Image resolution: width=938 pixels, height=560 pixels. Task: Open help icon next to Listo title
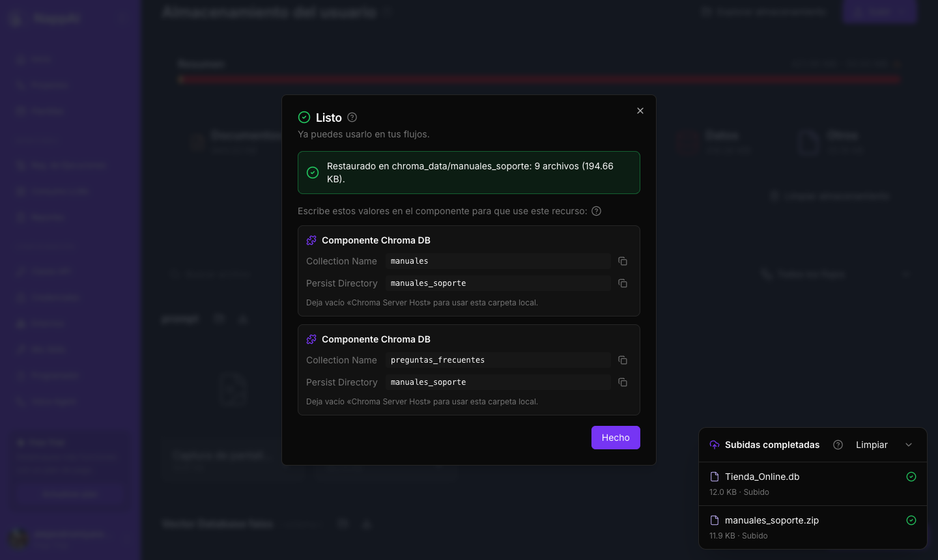pos(352,117)
